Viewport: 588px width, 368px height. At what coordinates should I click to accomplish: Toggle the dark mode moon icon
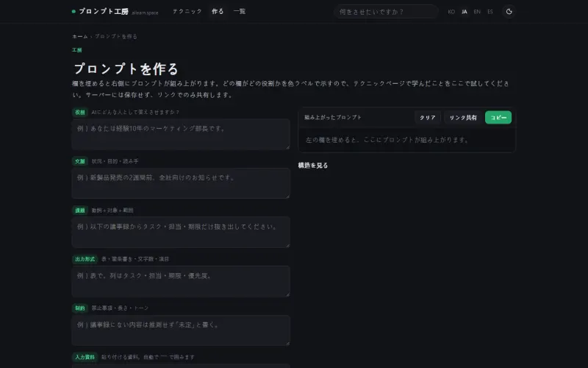tap(509, 12)
